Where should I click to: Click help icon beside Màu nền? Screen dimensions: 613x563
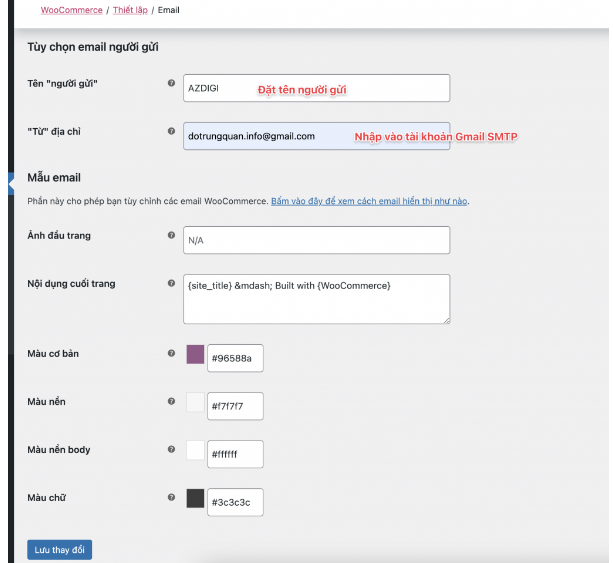point(171,401)
